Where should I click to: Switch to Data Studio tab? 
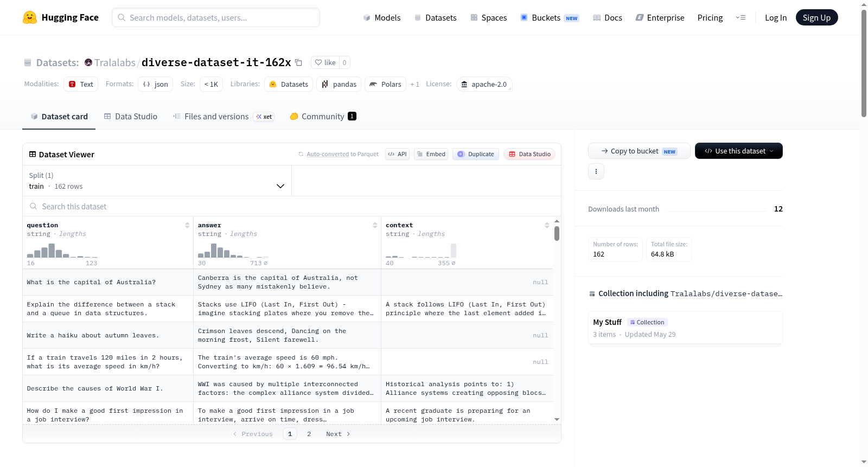point(131,116)
